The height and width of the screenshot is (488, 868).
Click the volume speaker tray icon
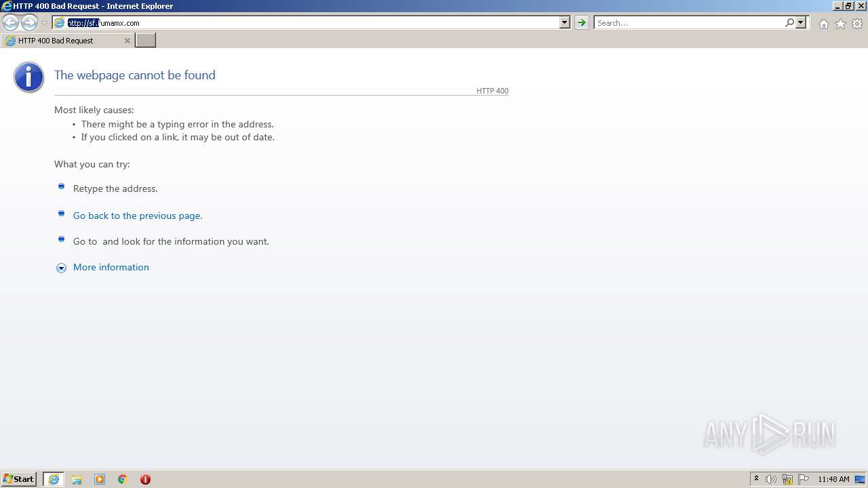(770, 479)
